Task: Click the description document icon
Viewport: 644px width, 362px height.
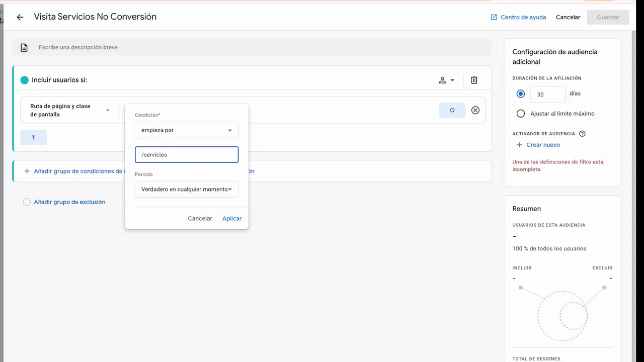Action: (x=24, y=47)
